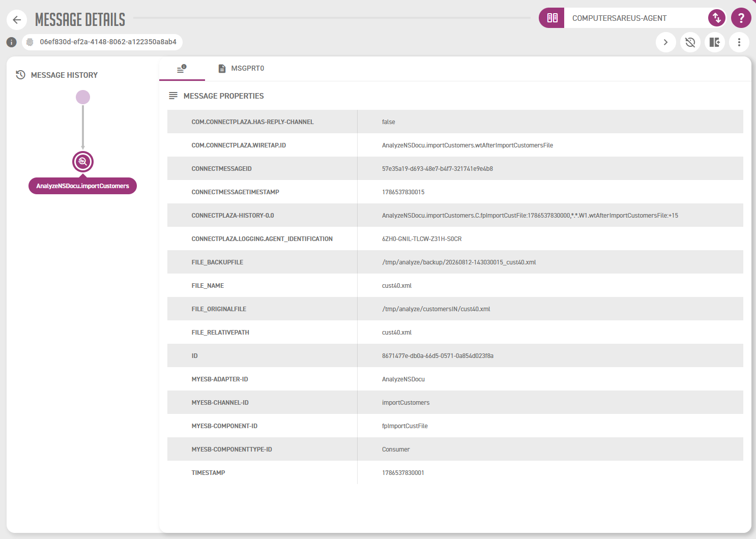The width and height of the screenshot is (756, 539).
Task: Select the /tmp/analyze/customersIN/cust40.xml value
Action: (436, 309)
